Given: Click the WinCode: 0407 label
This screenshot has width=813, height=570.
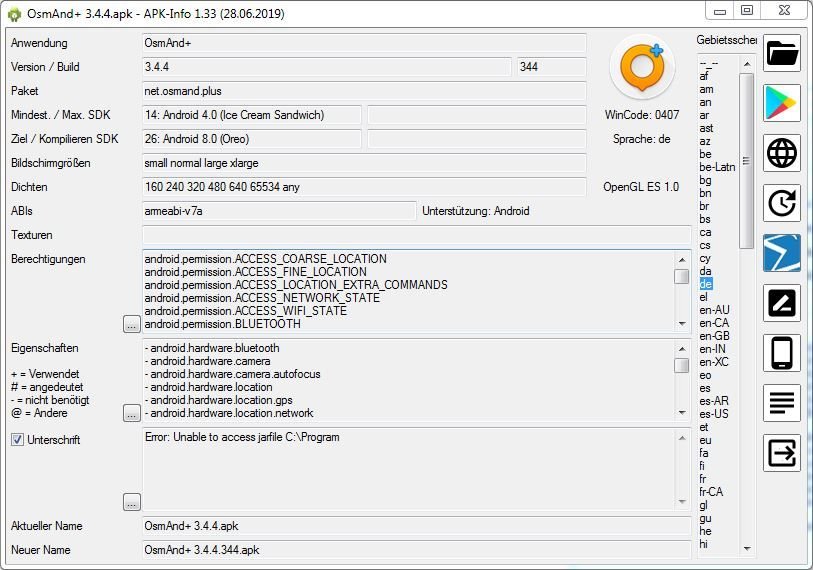Looking at the screenshot, I should [x=642, y=115].
